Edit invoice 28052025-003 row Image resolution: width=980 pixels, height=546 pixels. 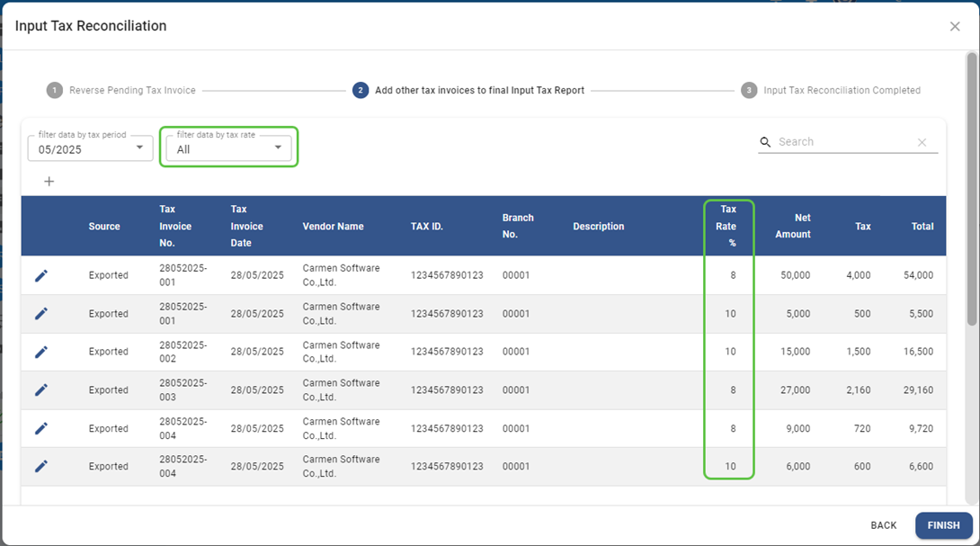[41, 390]
